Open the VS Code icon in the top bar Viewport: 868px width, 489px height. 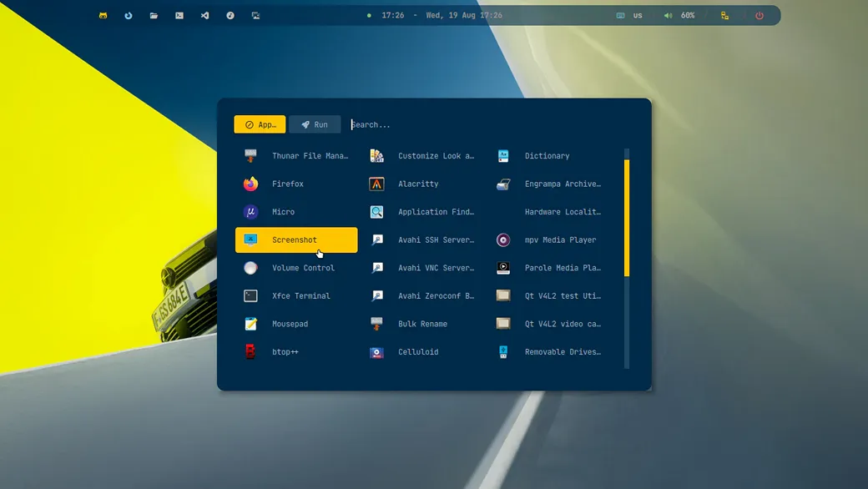tap(204, 16)
